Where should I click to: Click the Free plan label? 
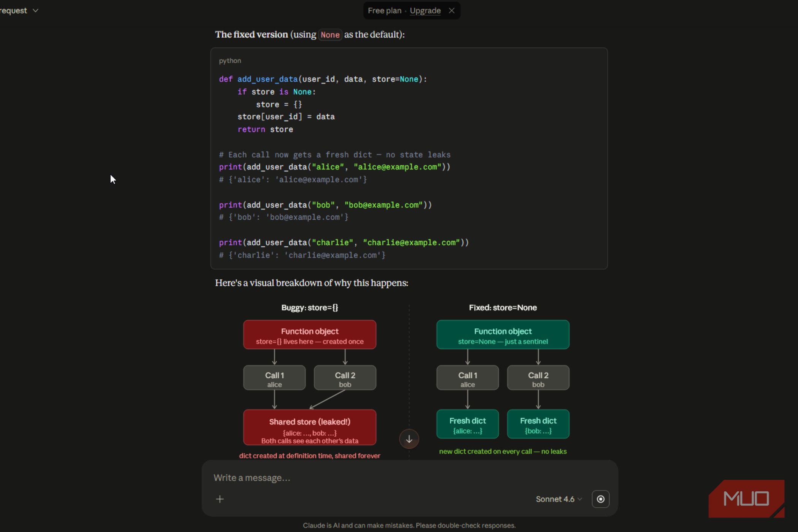click(385, 11)
